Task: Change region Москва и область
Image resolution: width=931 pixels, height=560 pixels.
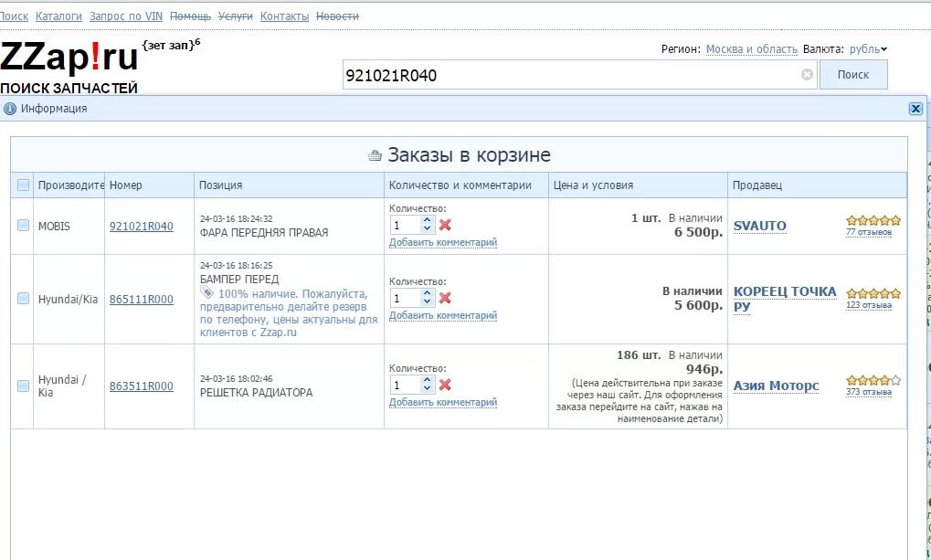Action: [x=752, y=49]
